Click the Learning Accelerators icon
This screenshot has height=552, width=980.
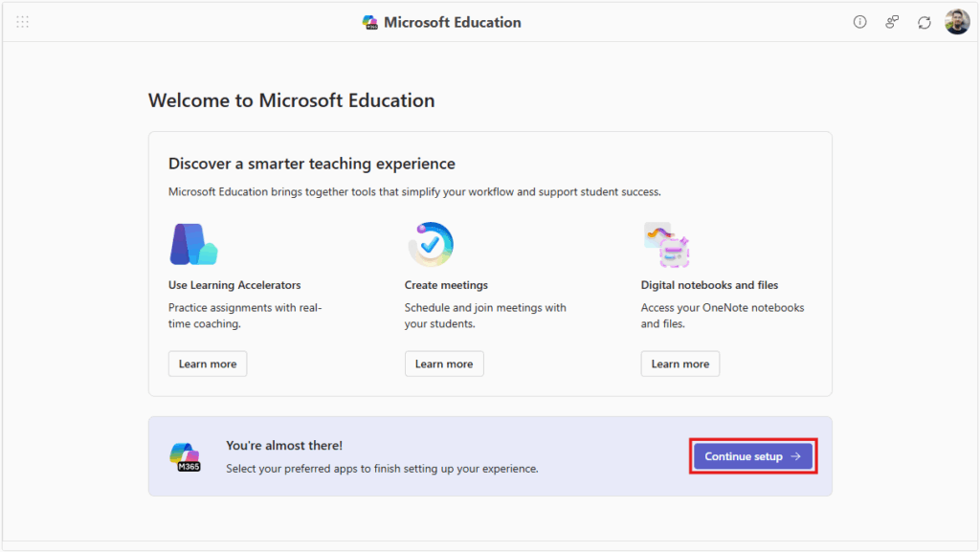pos(193,244)
